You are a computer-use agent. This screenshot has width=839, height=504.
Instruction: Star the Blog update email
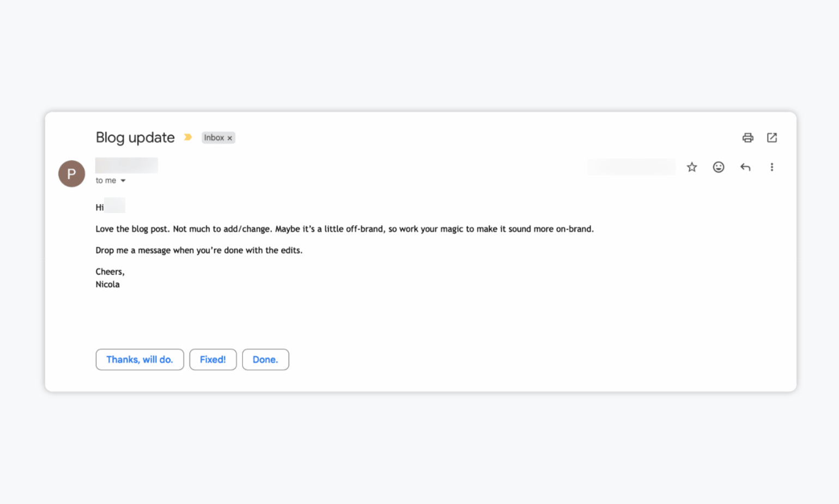(x=692, y=167)
